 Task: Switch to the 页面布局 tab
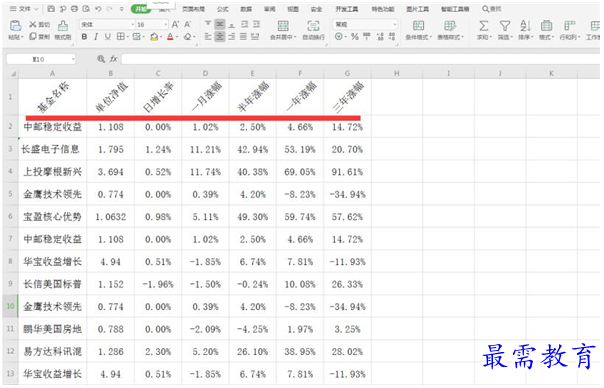coord(193,8)
